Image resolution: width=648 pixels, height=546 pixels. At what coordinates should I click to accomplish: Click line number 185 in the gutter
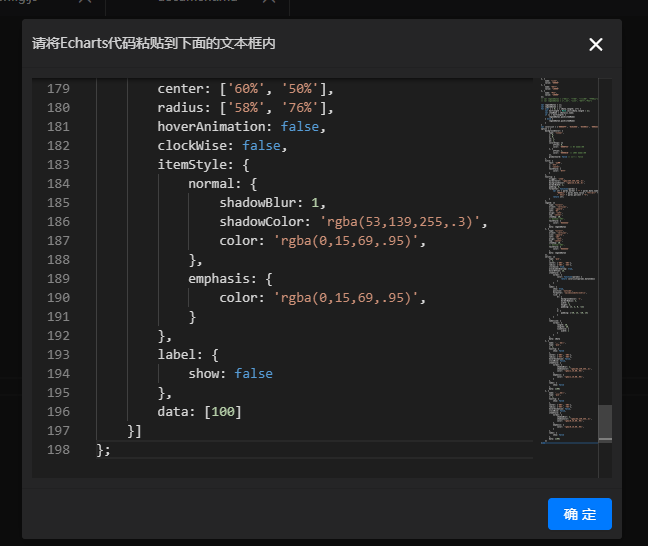[58, 203]
